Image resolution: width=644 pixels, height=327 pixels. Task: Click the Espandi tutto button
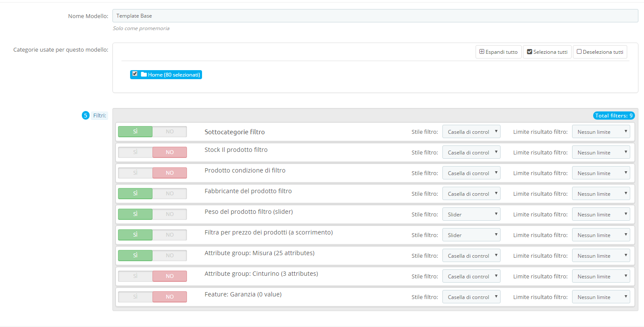point(498,52)
